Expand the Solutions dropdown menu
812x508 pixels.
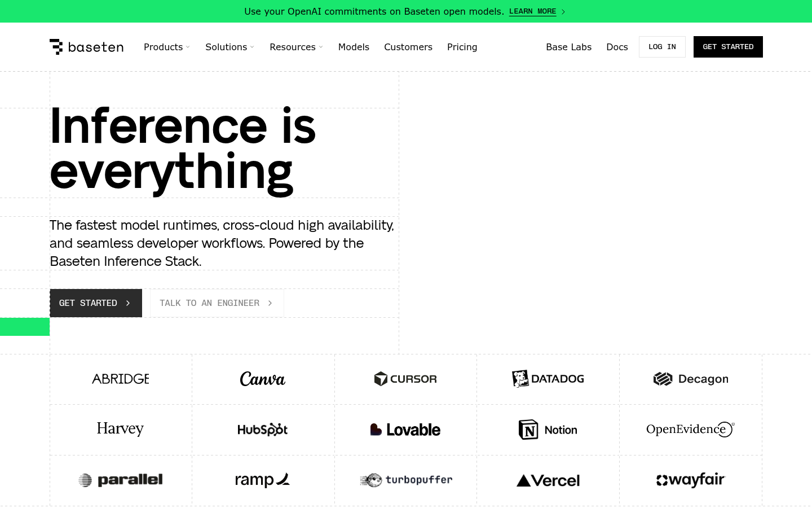[x=230, y=47]
